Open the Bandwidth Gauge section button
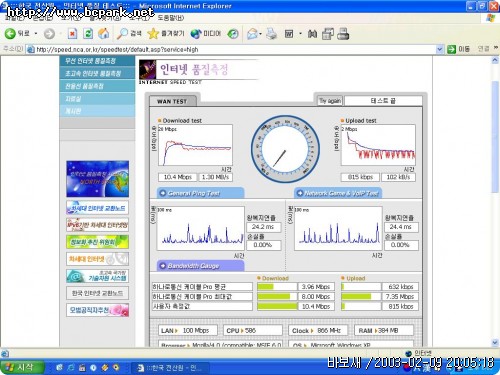This screenshot has height=375, width=500. click(x=200, y=266)
